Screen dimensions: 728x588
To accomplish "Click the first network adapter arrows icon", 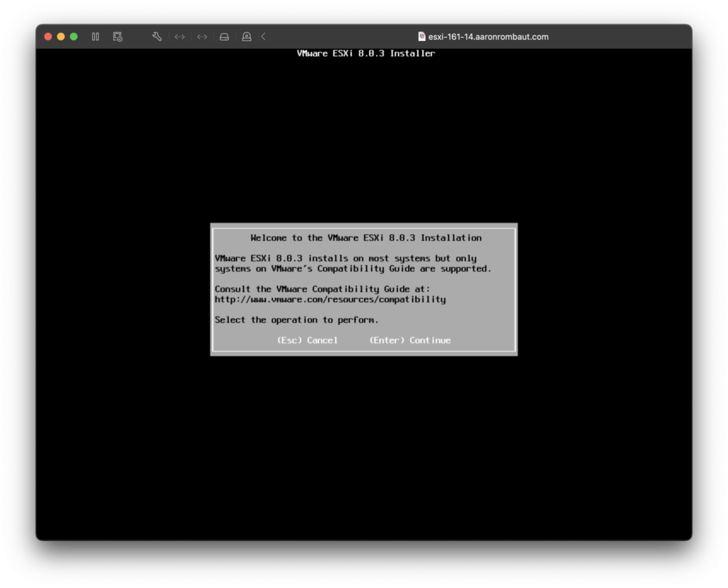I will tap(180, 37).
